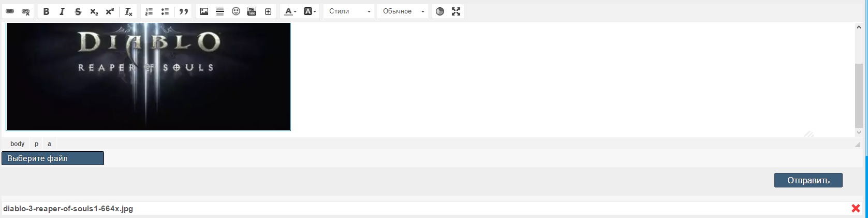Embed a YouTube video

(x=252, y=11)
